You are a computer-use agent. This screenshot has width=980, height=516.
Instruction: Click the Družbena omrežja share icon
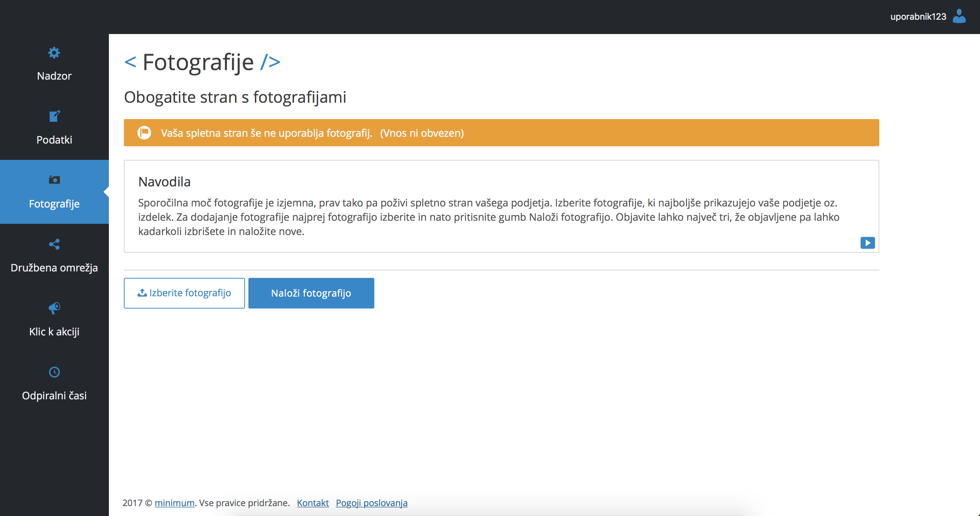54,244
